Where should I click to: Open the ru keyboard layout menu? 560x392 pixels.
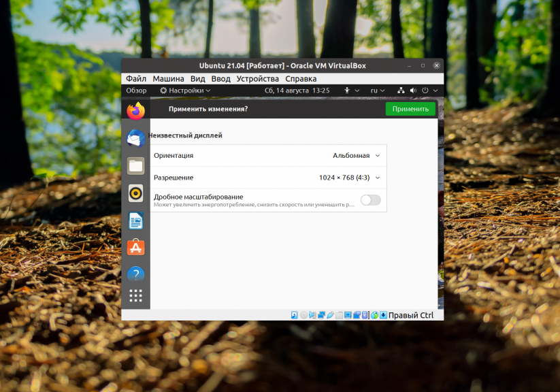pyautogui.click(x=378, y=91)
